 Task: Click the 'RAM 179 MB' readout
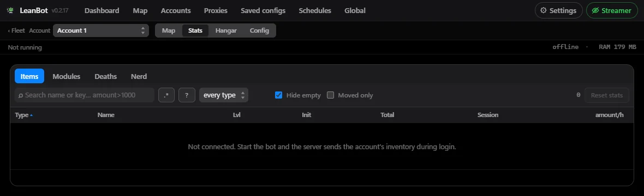tap(618, 47)
